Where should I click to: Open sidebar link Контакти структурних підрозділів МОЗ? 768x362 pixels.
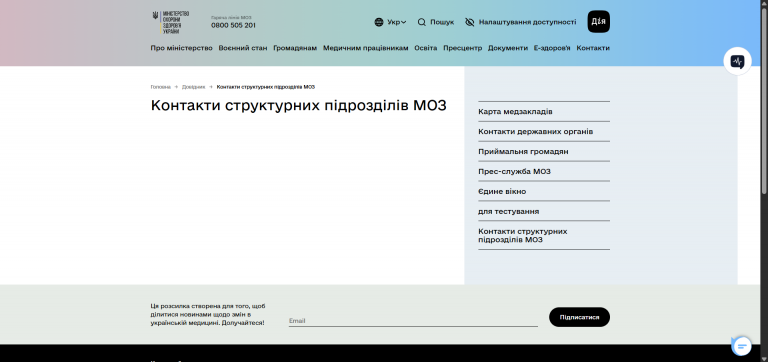[523, 236]
